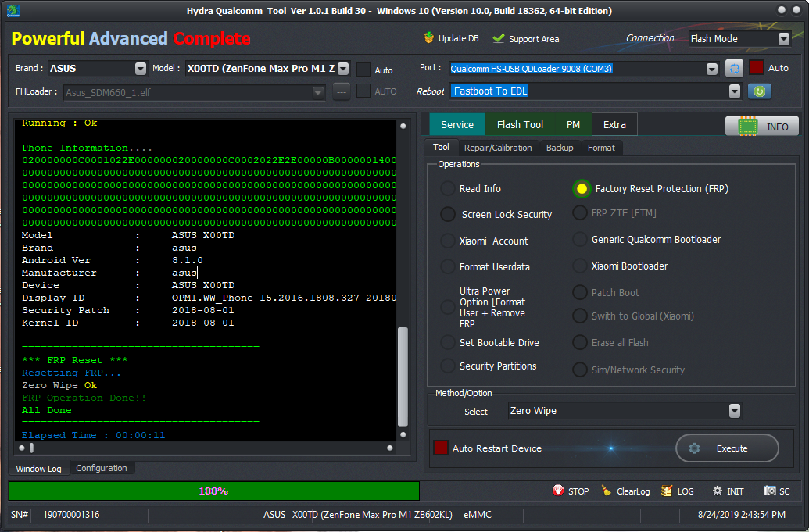809x532 pixels.
Task: Expand the Port COM3 dropdown
Action: (x=712, y=69)
